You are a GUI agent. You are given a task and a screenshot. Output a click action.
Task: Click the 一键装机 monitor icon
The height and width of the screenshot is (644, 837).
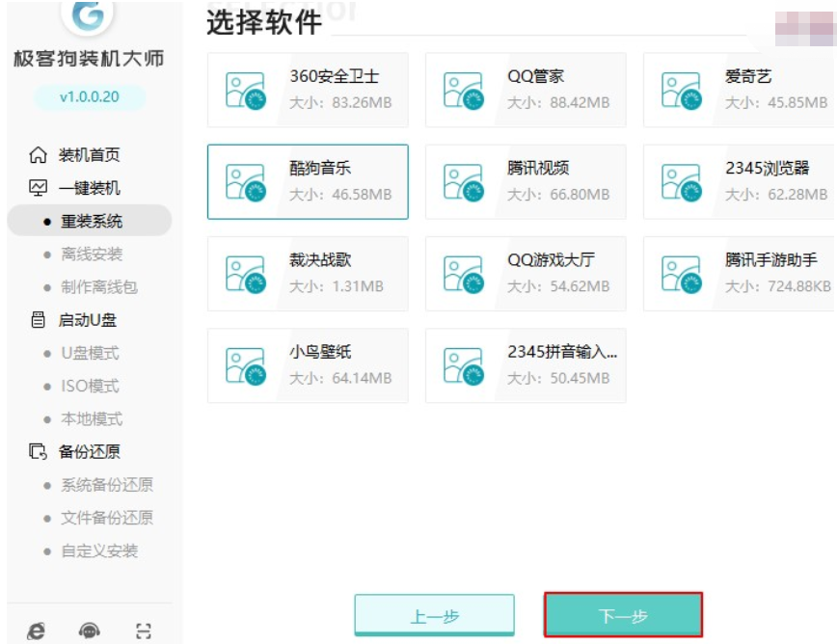(x=38, y=188)
